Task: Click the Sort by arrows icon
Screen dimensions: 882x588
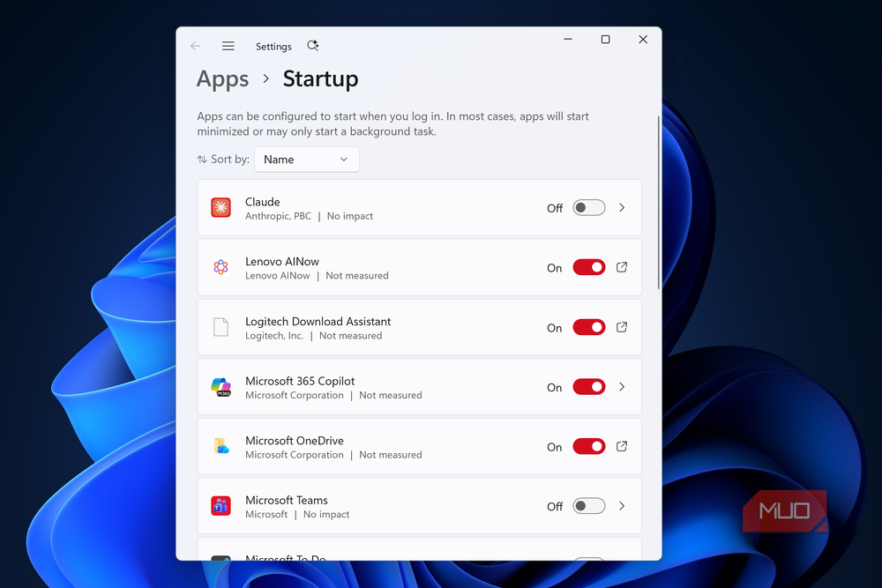Action: click(202, 160)
